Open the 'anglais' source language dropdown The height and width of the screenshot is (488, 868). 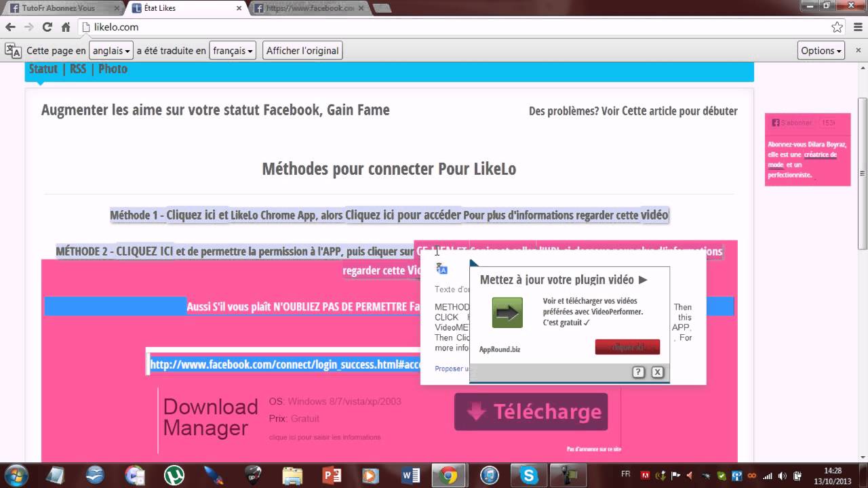point(111,50)
